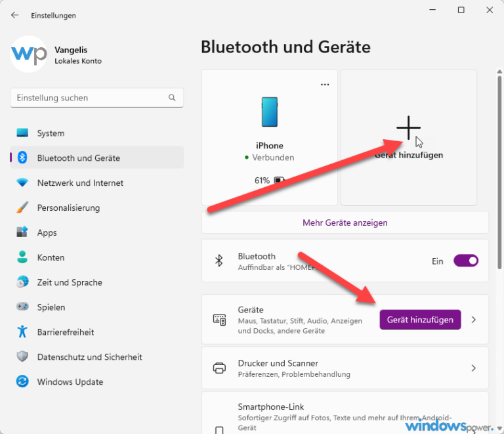Click the iPhone Verbunden status text
The width and height of the screenshot is (504, 434).
point(273,157)
